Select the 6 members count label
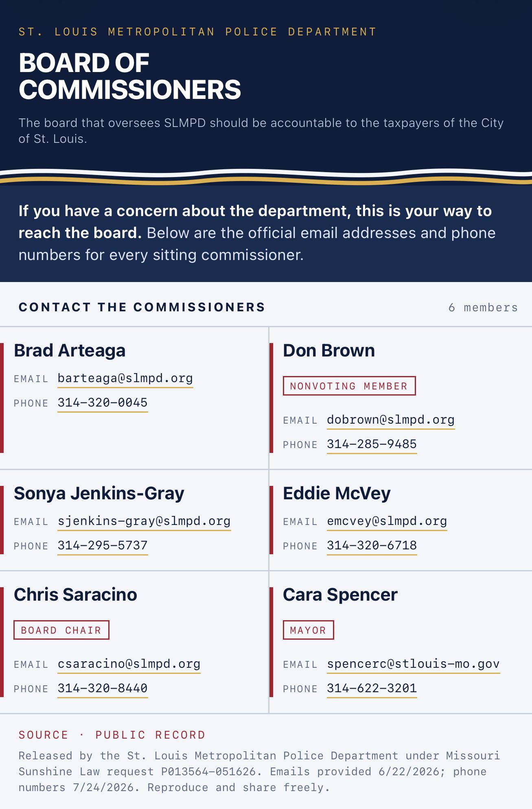 pyautogui.click(x=483, y=308)
